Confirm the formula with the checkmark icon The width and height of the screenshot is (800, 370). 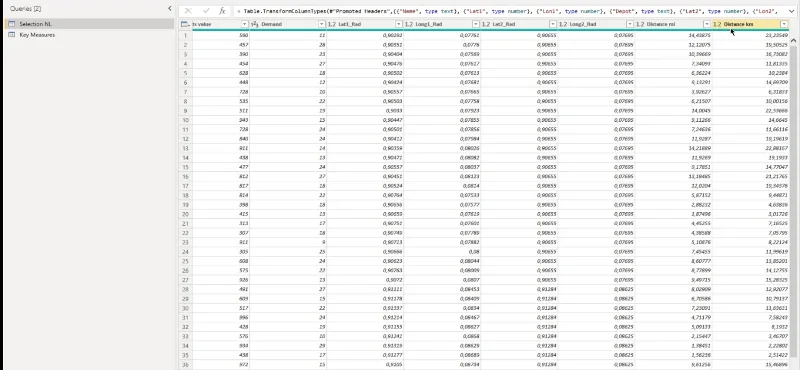click(x=206, y=10)
